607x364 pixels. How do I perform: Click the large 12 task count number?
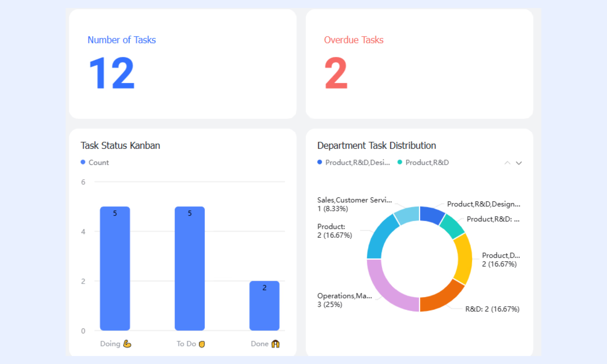click(x=112, y=73)
